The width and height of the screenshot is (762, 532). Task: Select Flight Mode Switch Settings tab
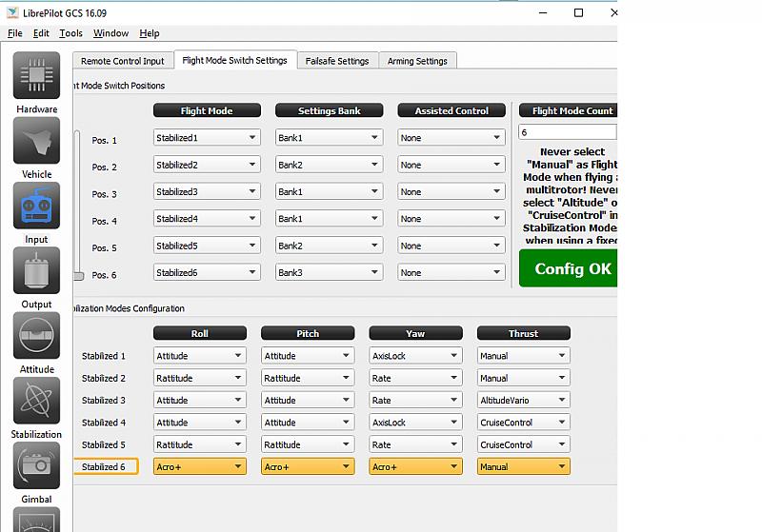tap(235, 60)
